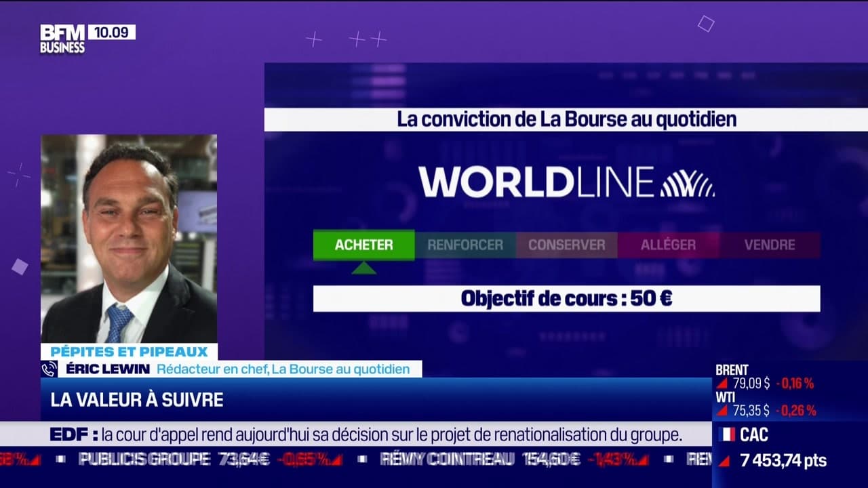The width and height of the screenshot is (868, 488).
Task: Select the RENFORCER rating option
Action: point(465,245)
